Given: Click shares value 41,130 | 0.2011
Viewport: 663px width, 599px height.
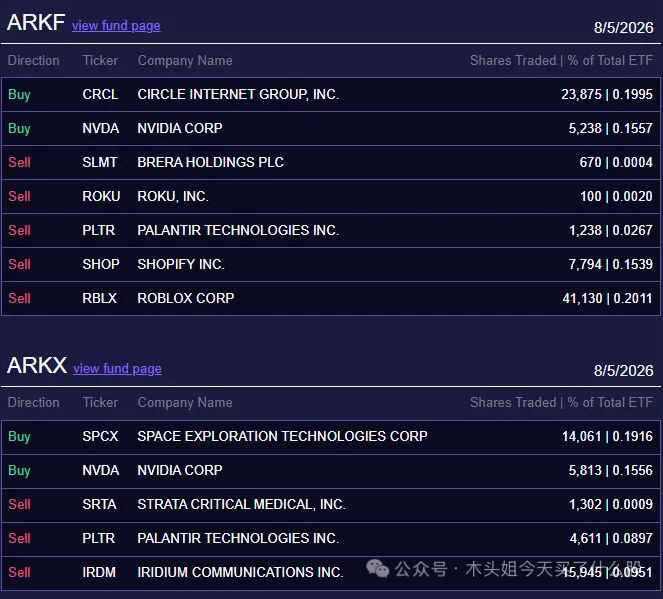Looking at the screenshot, I should (607, 298).
